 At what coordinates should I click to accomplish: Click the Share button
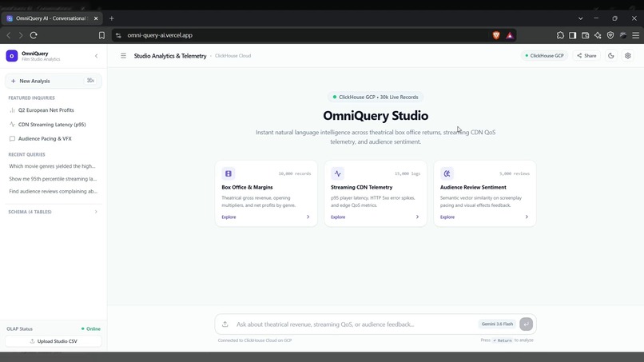pos(586,56)
